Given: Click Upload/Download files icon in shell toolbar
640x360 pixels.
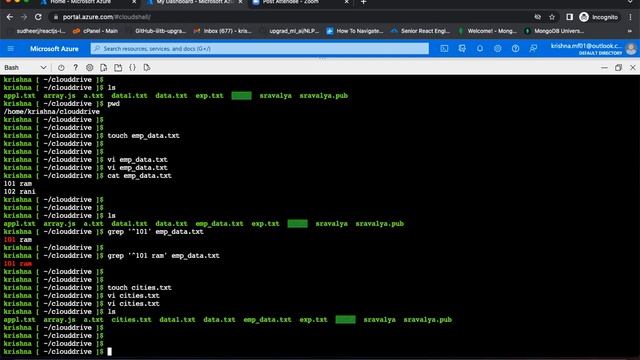Looking at the screenshot, I should (x=104, y=68).
